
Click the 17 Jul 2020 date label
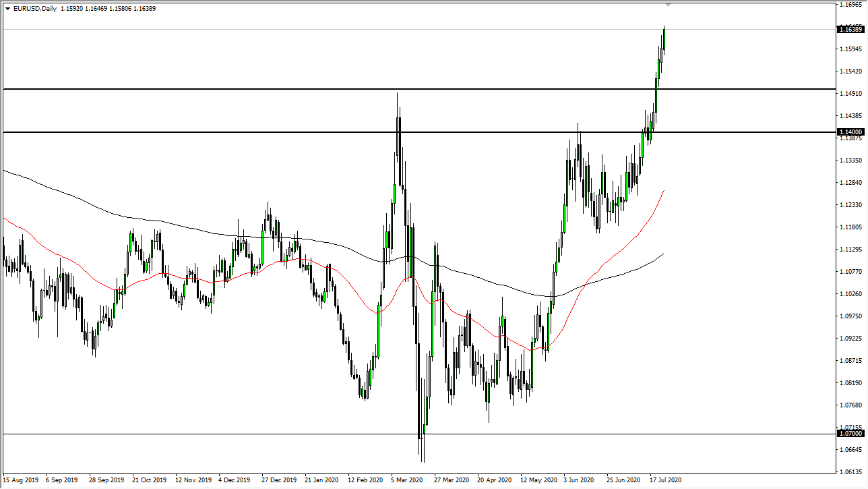666,480
